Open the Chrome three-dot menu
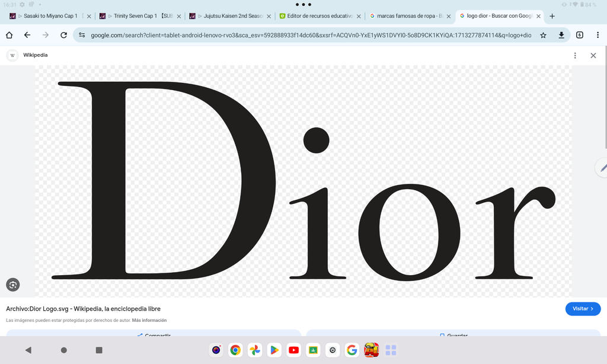 (598, 35)
